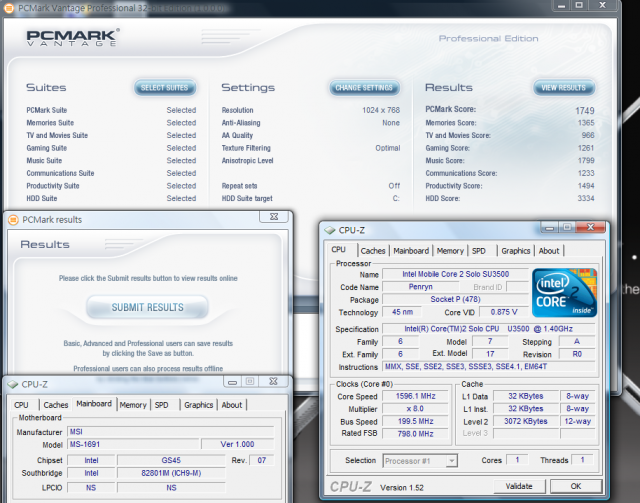The width and height of the screenshot is (640, 503).
Task: Open the Processor #1 selection dropdown
Action: [451, 461]
